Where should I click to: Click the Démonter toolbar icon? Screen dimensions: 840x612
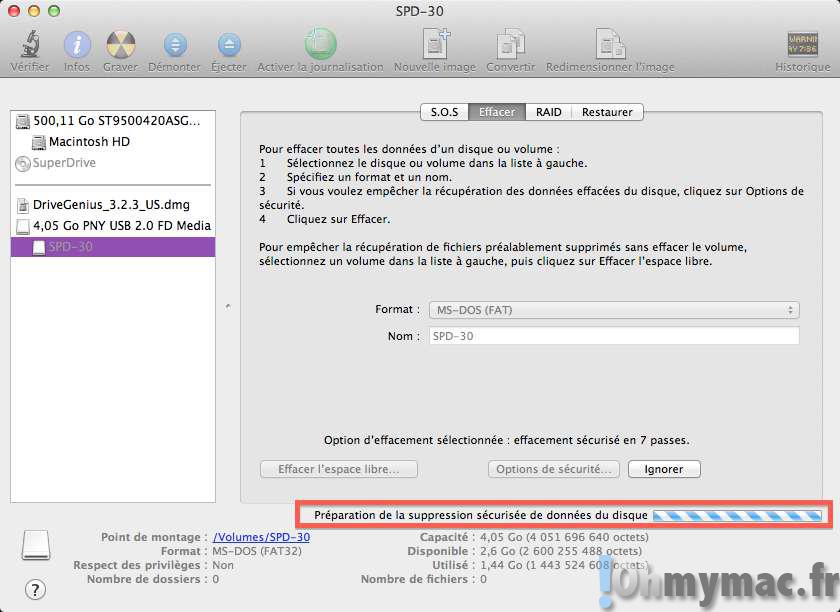175,45
